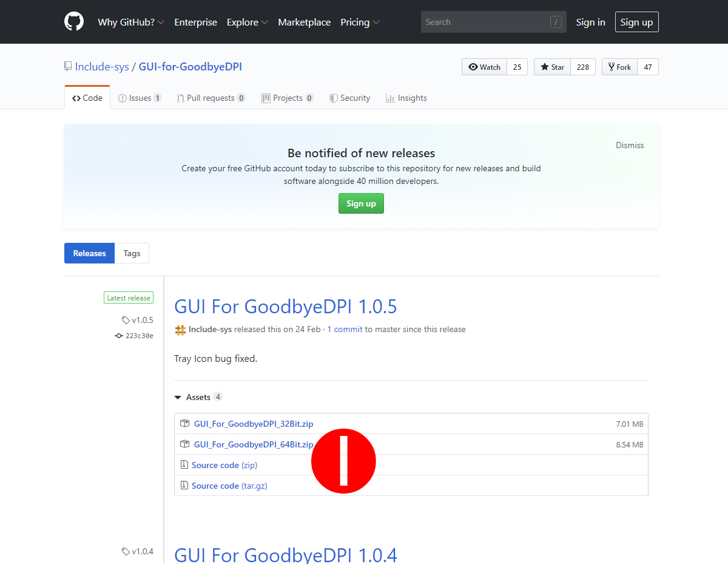Click the green Sign up button

click(x=361, y=203)
